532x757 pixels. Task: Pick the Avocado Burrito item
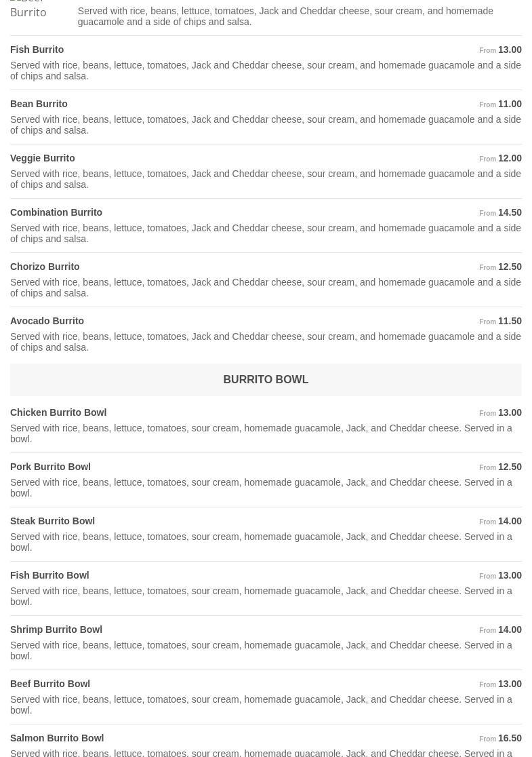point(47,321)
